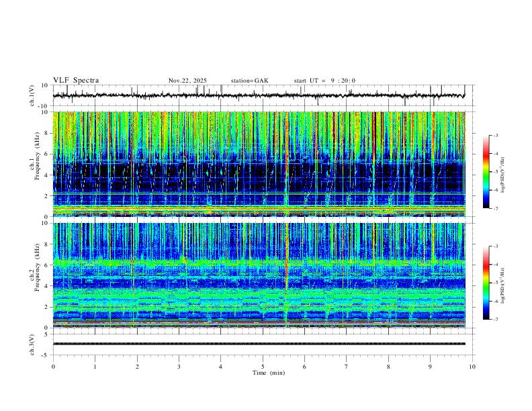The image size is (532, 411).
Task: Click the "ch.2 Frequency (kHz)" axis label
Action: click(x=35, y=267)
